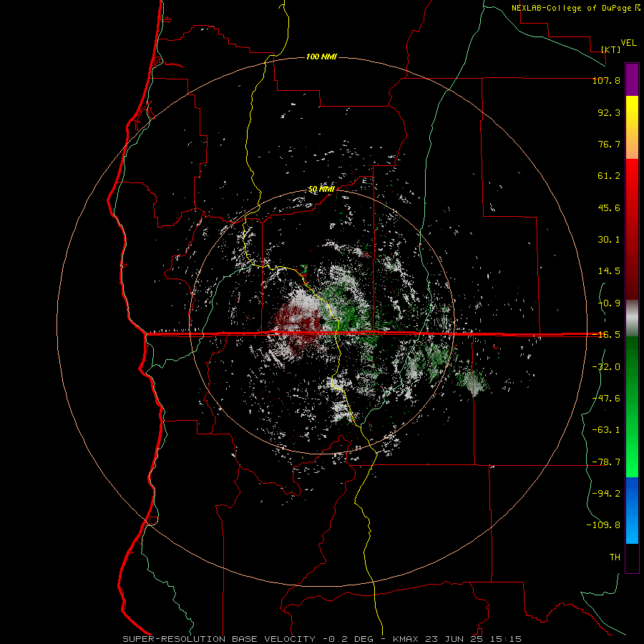
Task: Select the -94.2 velocity scale value
Action: tap(606, 494)
